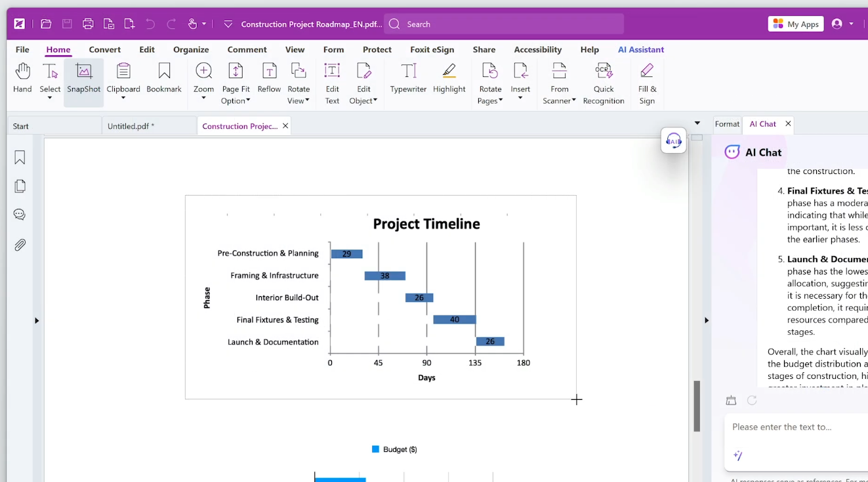Screen dimensions: 868x482
Task: Open the Rotate View dropdown
Action: pos(299,83)
